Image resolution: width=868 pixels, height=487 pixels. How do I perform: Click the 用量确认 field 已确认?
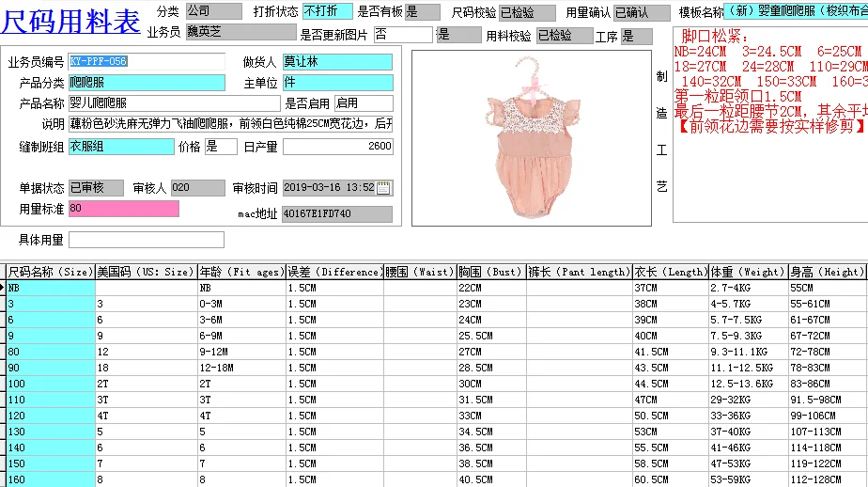[643, 13]
